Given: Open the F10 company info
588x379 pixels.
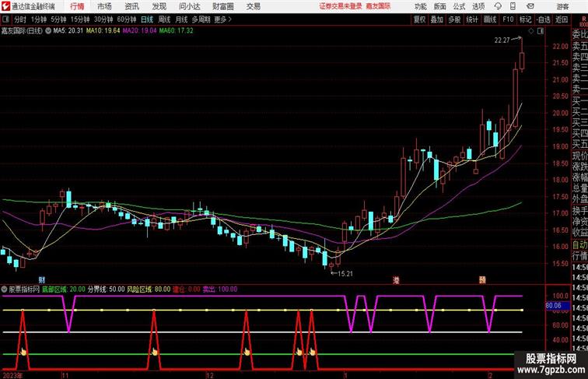Looking at the screenshot, I should [508, 19].
